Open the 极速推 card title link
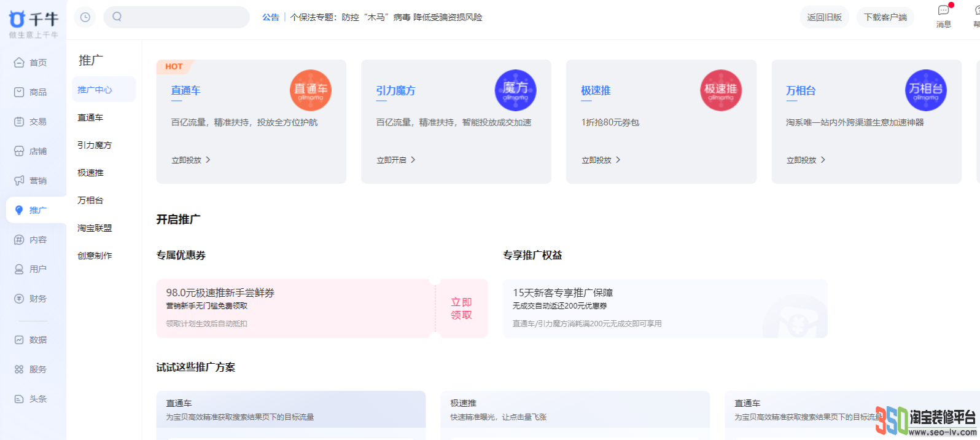The image size is (980, 440). pyautogui.click(x=596, y=90)
